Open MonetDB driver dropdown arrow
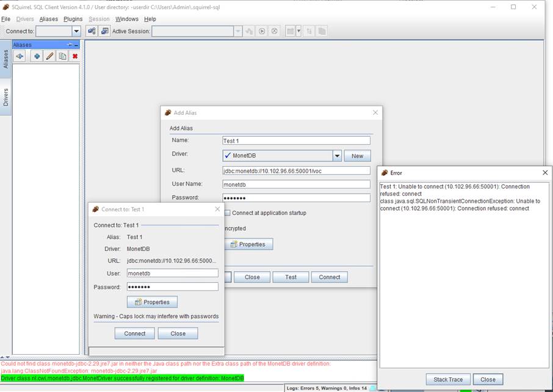This screenshot has width=553, height=392. pos(337,156)
